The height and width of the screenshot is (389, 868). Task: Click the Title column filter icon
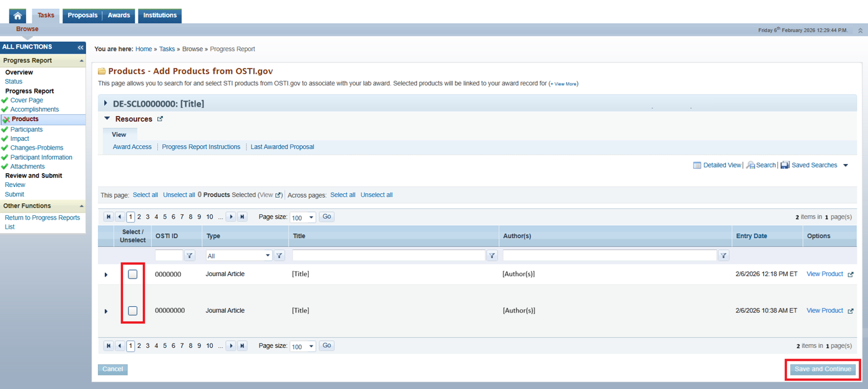492,256
